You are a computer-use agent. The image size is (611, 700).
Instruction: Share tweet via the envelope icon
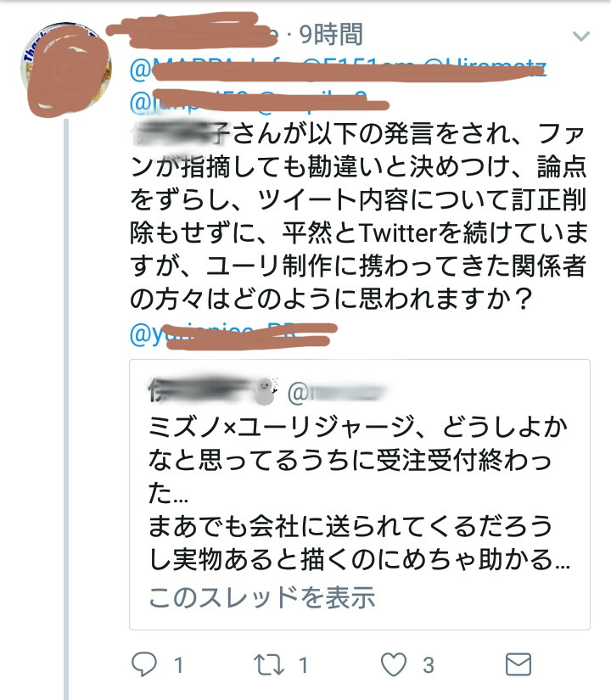(x=519, y=664)
